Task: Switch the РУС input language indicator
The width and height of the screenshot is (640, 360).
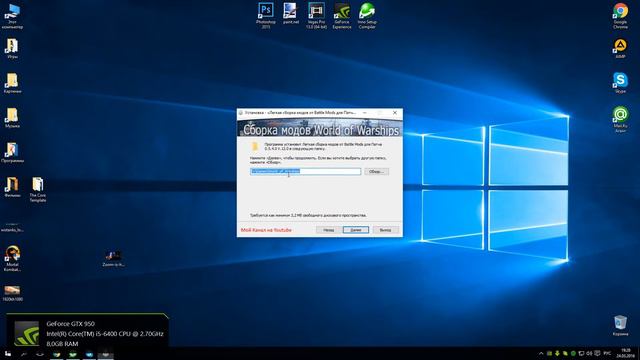Action: pyautogui.click(x=607, y=353)
